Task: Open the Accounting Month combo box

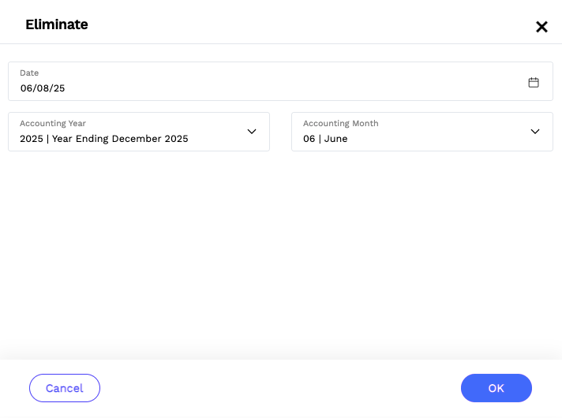Action: (x=422, y=132)
